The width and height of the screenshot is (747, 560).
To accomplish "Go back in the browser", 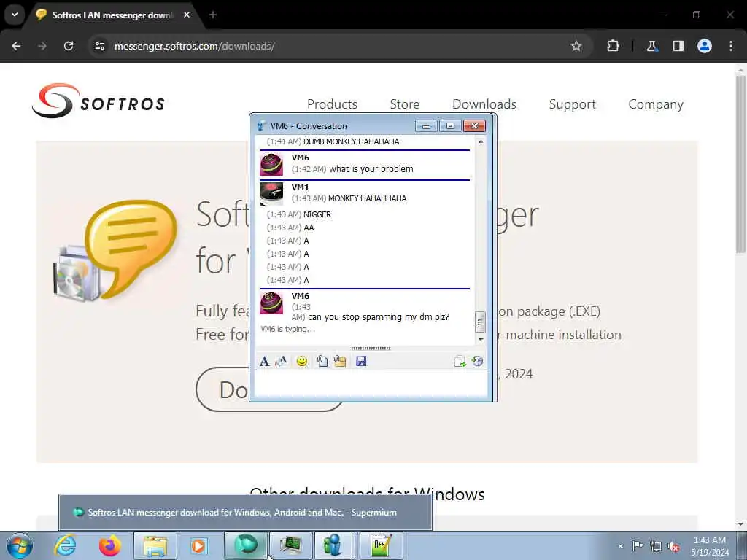I will (16, 46).
